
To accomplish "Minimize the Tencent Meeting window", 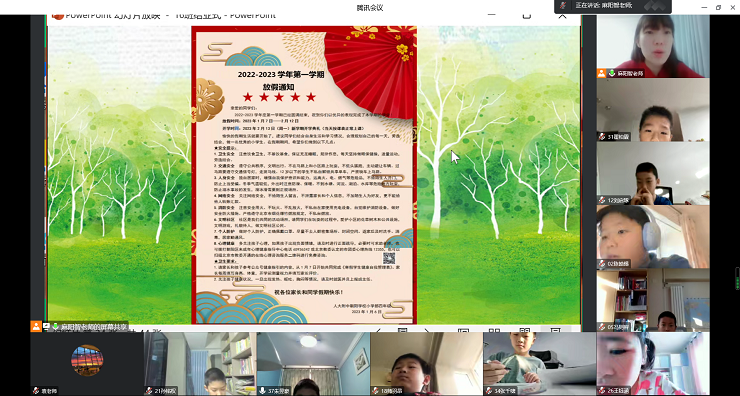I will [704, 7].
